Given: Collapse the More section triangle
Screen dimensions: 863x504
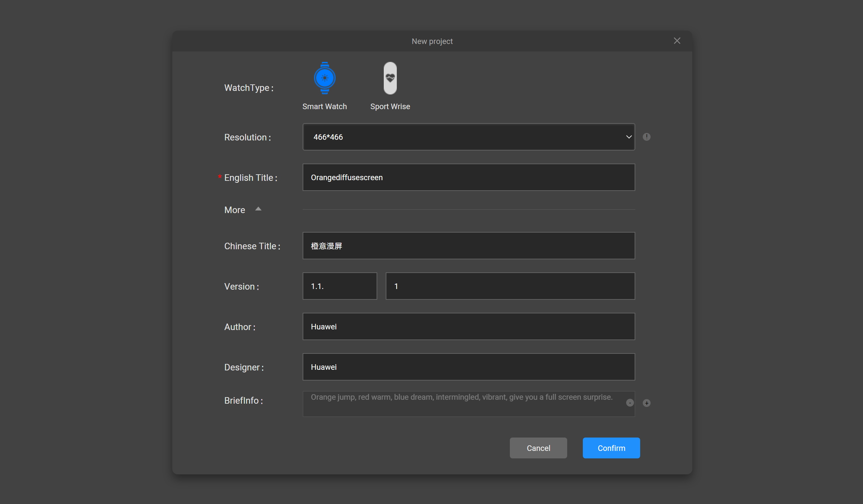Looking at the screenshot, I should [x=258, y=209].
